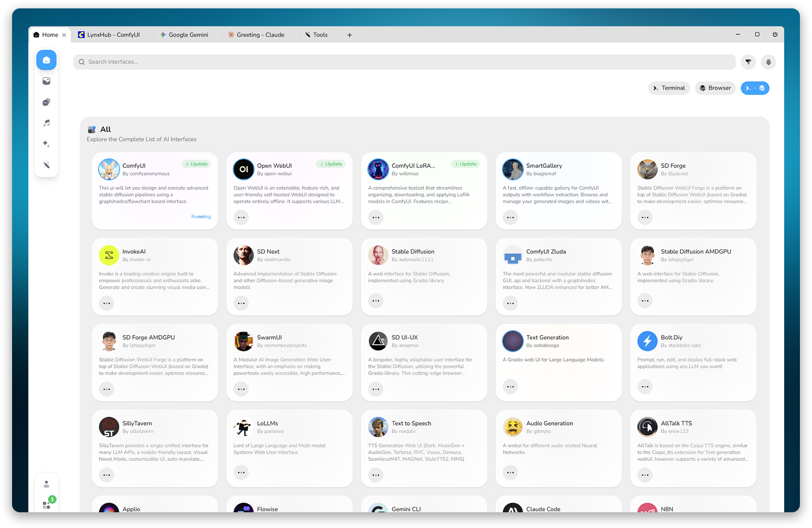The height and width of the screenshot is (528, 812).
Task: Click the Stable Diffusion AMDGPU card title
Action: (x=696, y=251)
